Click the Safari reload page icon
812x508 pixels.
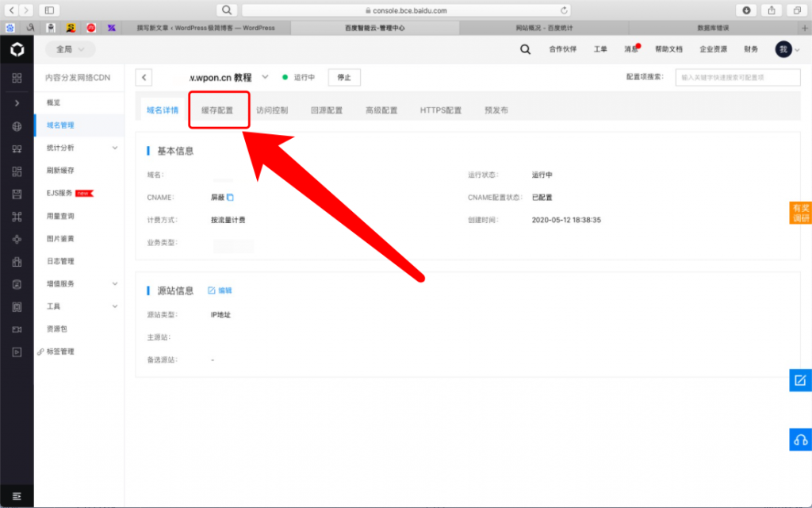564,10
